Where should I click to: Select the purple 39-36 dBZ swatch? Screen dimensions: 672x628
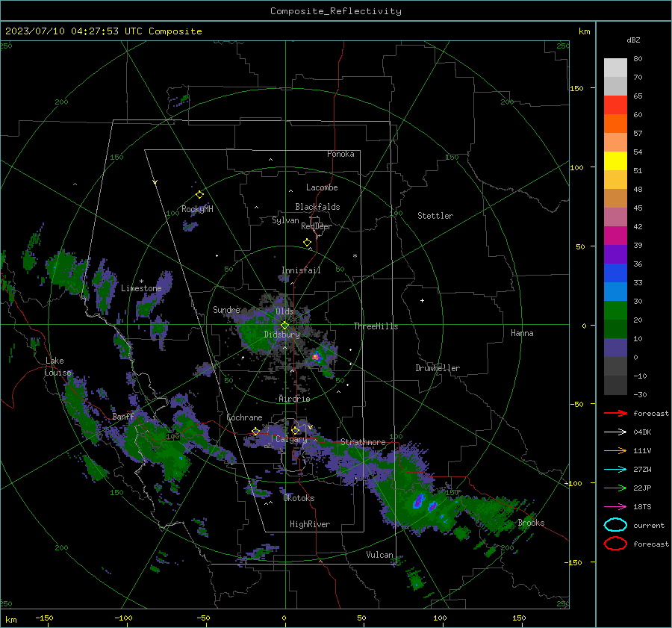(615, 254)
